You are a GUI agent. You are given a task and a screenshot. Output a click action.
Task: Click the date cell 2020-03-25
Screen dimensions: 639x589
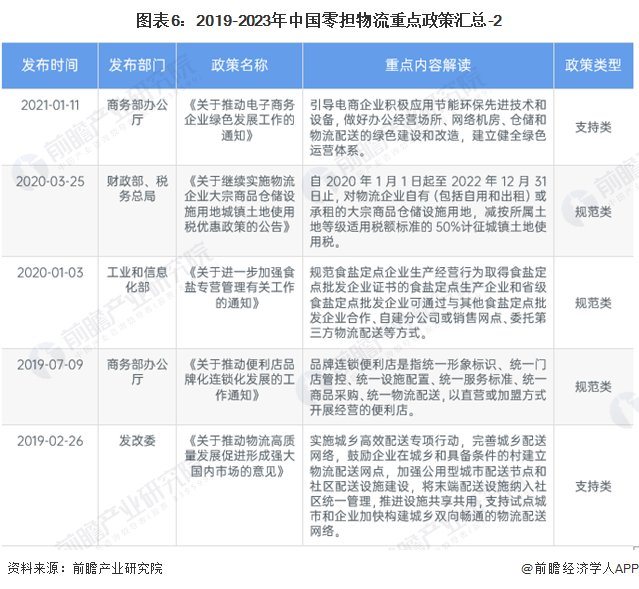click(x=50, y=181)
